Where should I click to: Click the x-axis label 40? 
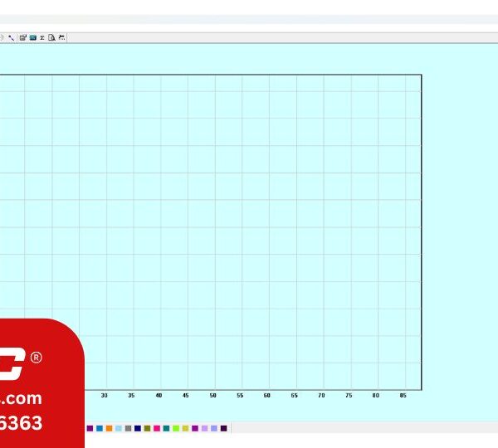159,395
